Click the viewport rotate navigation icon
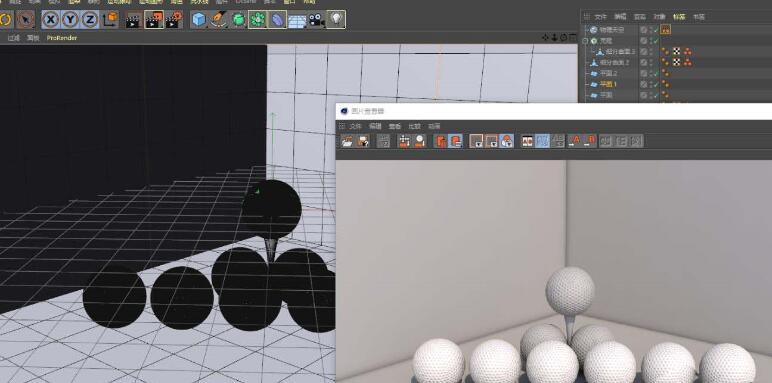 tap(563, 37)
